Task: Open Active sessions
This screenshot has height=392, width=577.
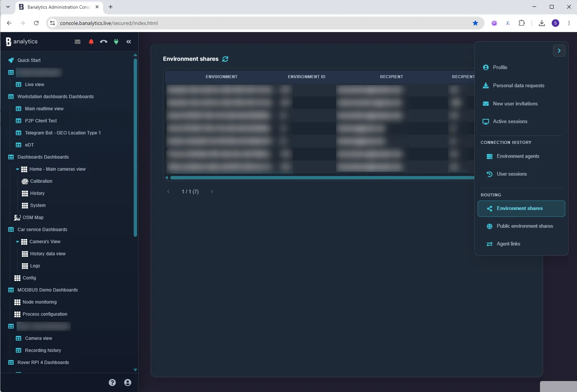Action: pos(521,121)
